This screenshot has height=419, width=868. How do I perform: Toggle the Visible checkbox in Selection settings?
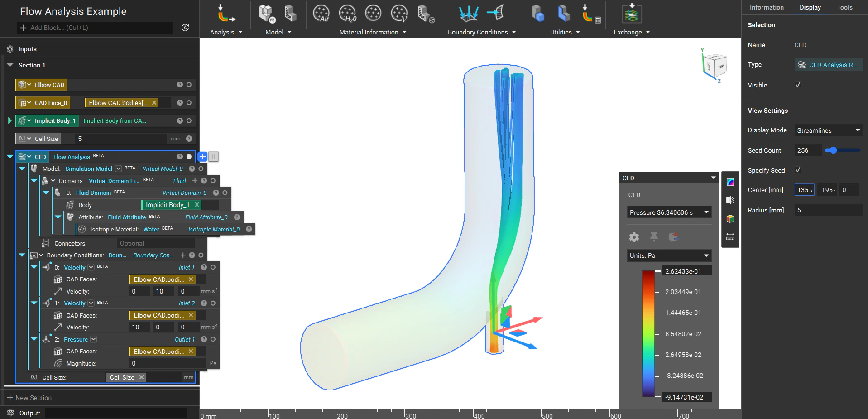pos(798,85)
